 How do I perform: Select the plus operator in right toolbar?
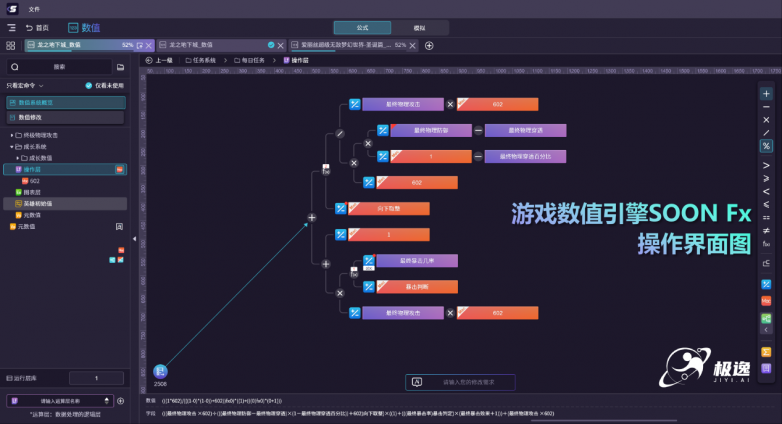(x=766, y=93)
